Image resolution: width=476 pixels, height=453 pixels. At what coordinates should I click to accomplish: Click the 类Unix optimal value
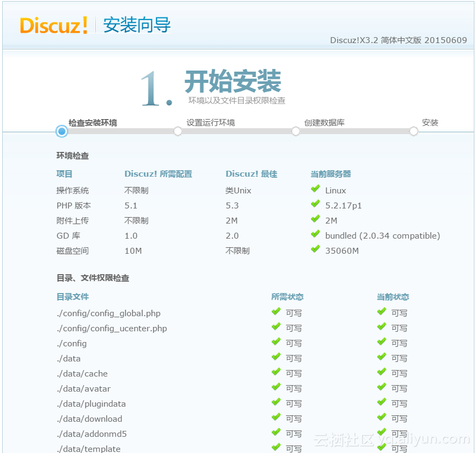[239, 191]
